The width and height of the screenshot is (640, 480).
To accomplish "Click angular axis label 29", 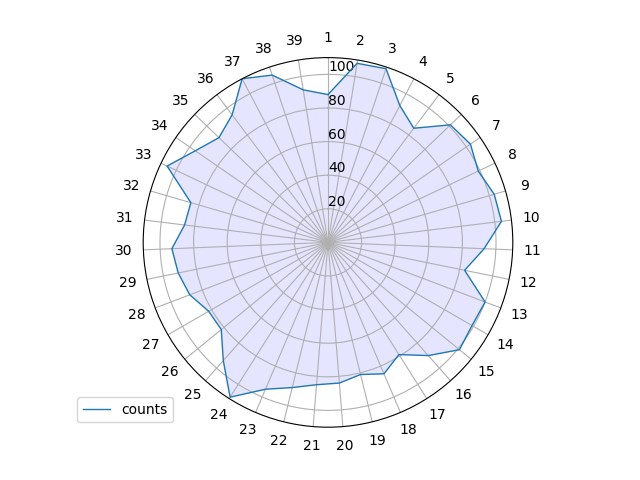I will (127, 282).
